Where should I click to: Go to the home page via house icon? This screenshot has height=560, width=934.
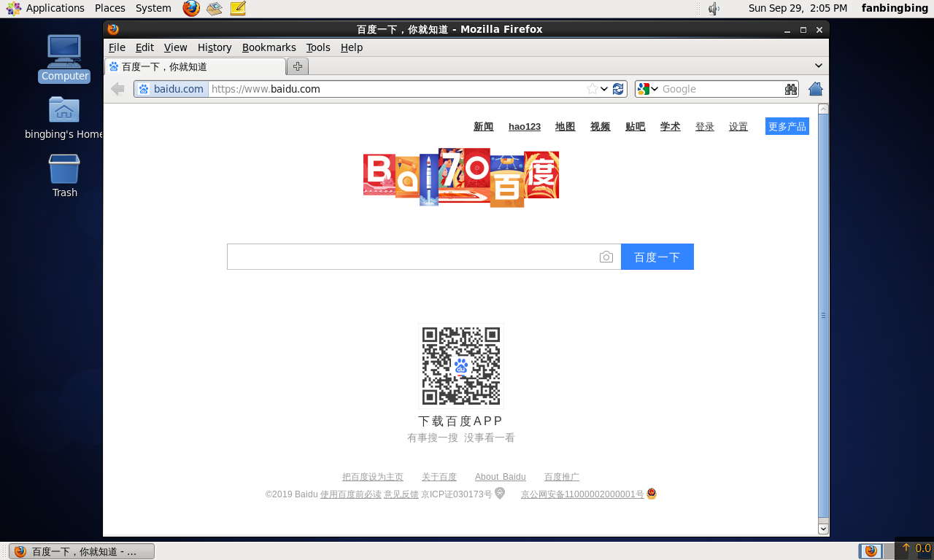(x=816, y=89)
